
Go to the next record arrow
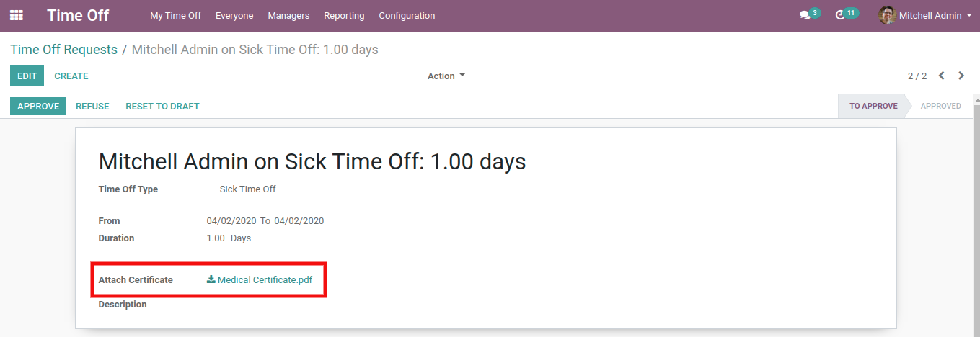pos(961,76)
